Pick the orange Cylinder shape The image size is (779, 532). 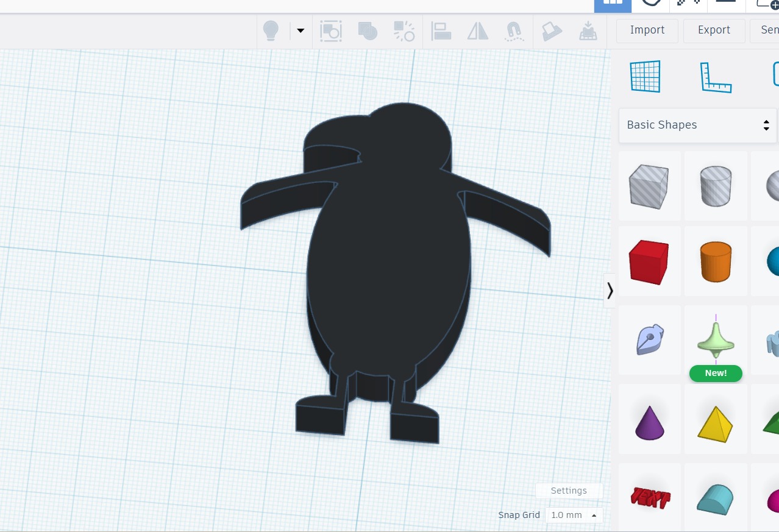pyautogui.click(x=716, y=261)
